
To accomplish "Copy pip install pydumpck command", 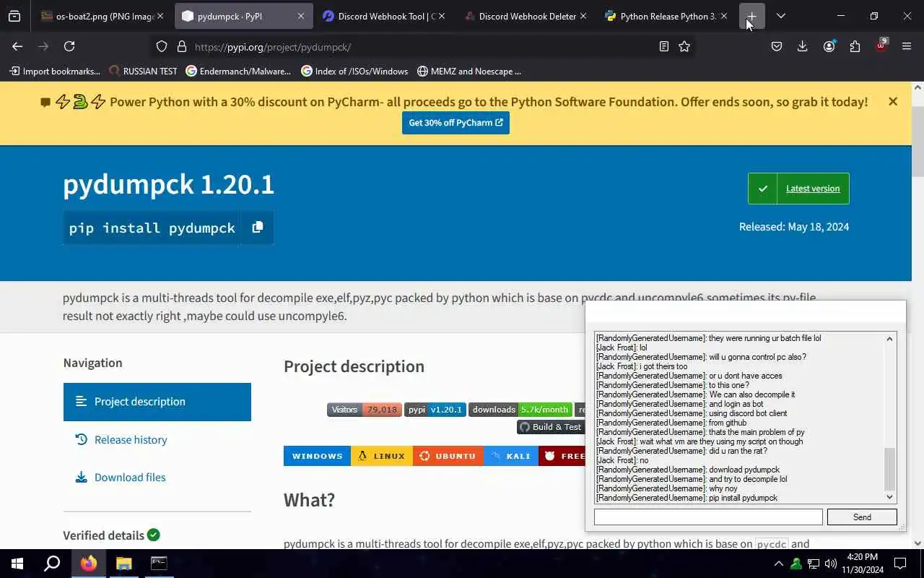I will pos(257,228).
